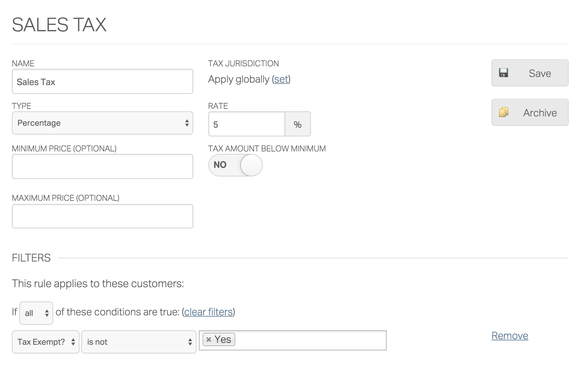Open the 'Tax Exempt?' filter dropdown

pyautogui.click(x=45, y=342)
